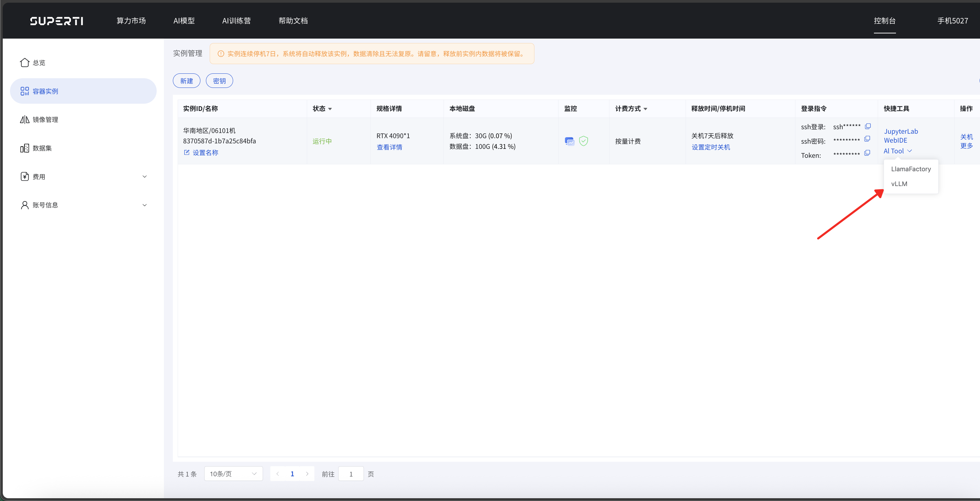The width and height of the screenshot is (980, 501).
Task: Click the 关机7天后释放 text
Action: click(x=712, y=136)
